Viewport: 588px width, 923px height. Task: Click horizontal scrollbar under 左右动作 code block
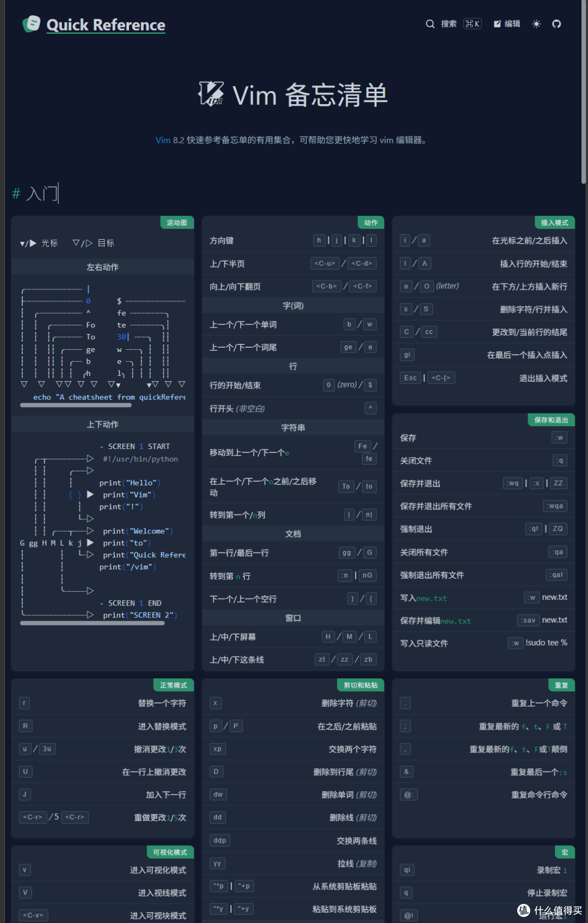[76, 405]
